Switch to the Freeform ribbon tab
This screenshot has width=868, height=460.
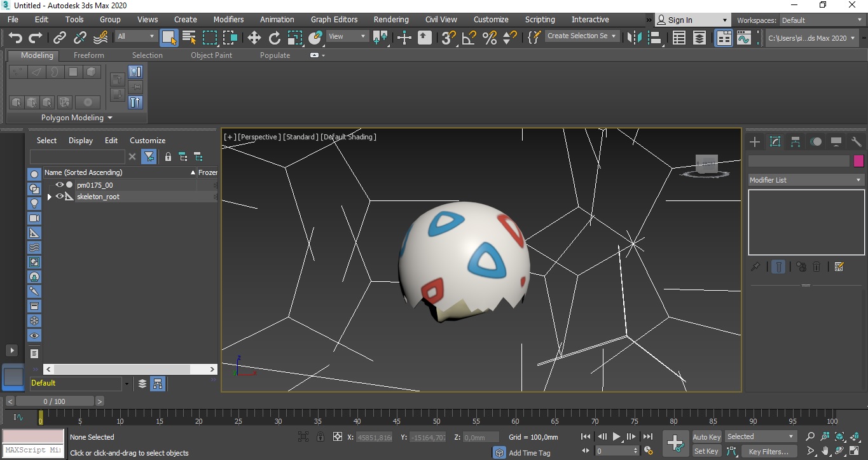89,55
